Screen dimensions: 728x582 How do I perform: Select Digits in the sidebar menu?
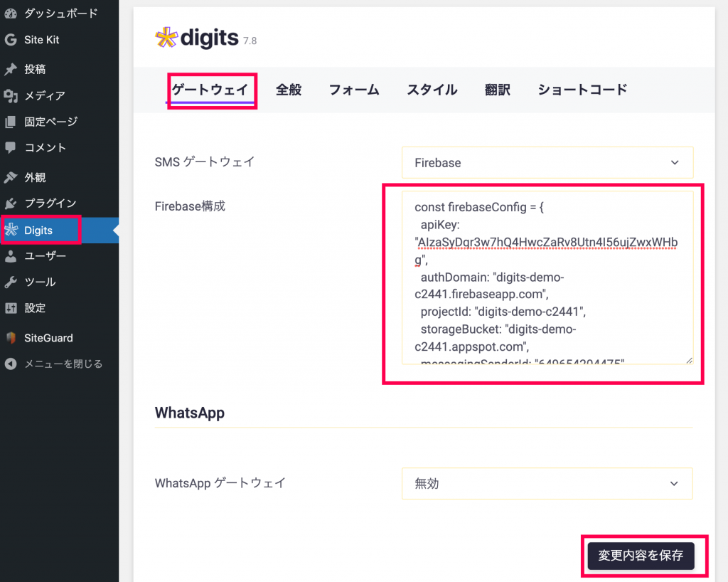[60, 230]
